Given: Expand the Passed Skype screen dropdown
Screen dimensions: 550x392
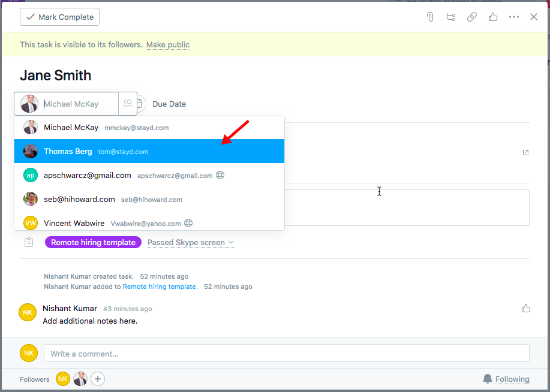Looking at the screenshot, I should click(191, 242).
